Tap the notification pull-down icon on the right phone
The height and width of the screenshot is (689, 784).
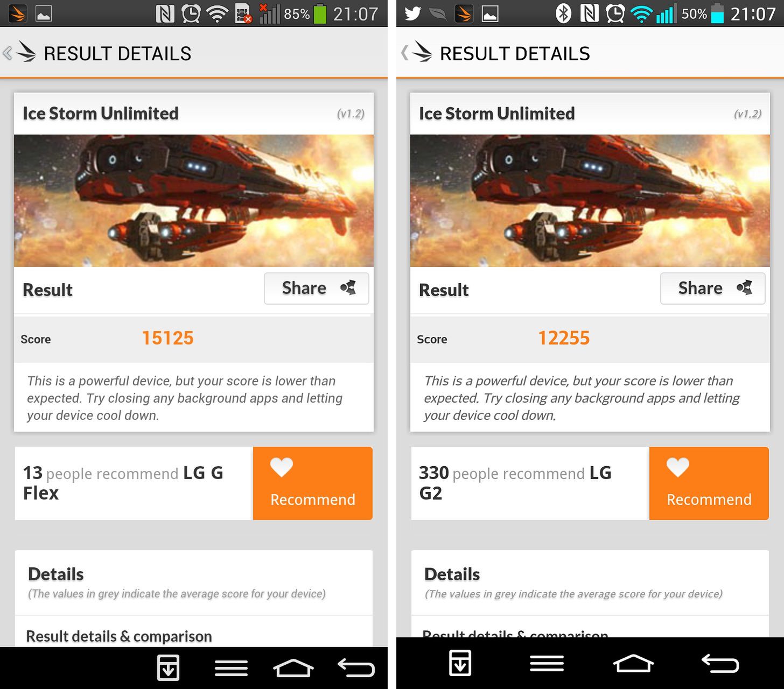tap(460, 663)
